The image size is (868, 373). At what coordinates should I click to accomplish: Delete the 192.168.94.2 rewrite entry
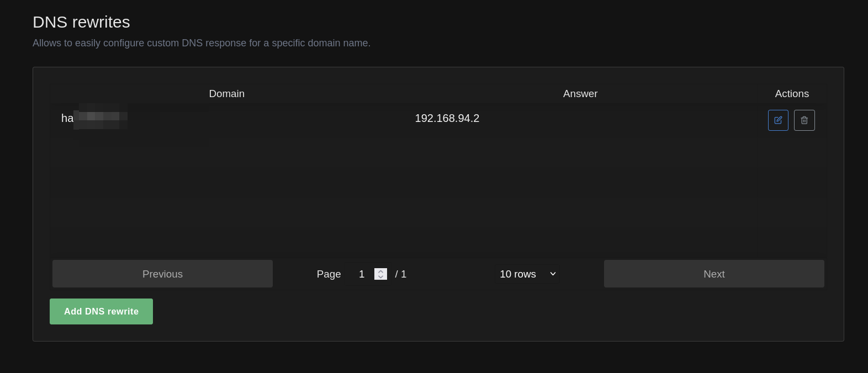[x=804, y=120]
